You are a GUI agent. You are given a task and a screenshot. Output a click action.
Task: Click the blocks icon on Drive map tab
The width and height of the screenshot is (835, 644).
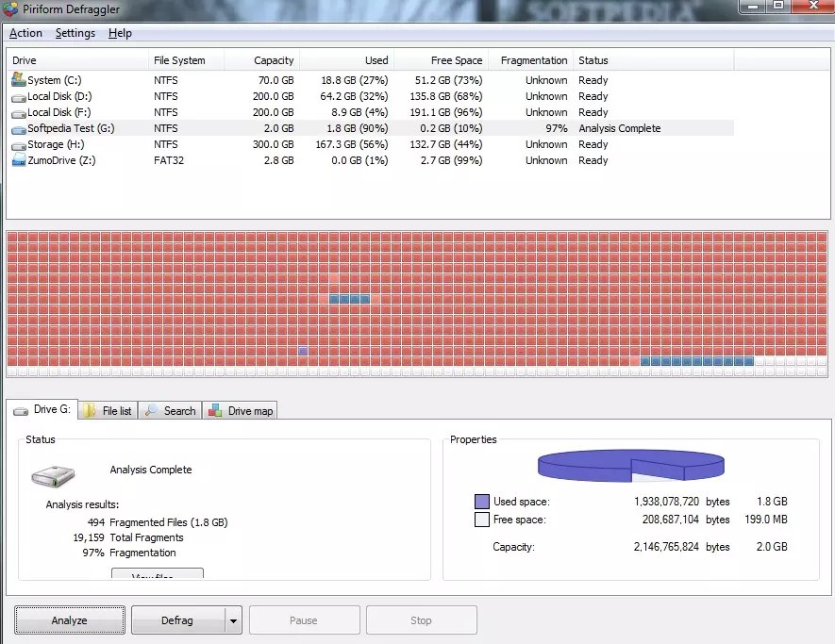click(215, 410)
